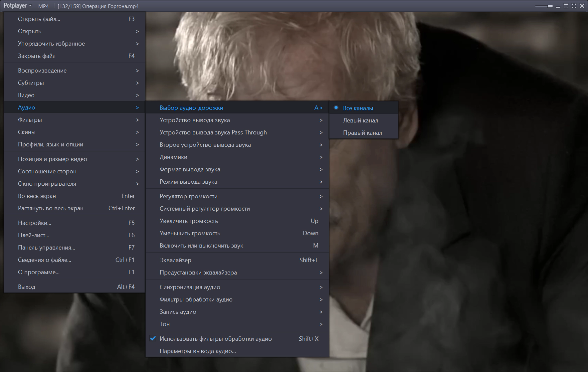Open 'Выбор аудио-дорожки' submenu item

point(237,108)
